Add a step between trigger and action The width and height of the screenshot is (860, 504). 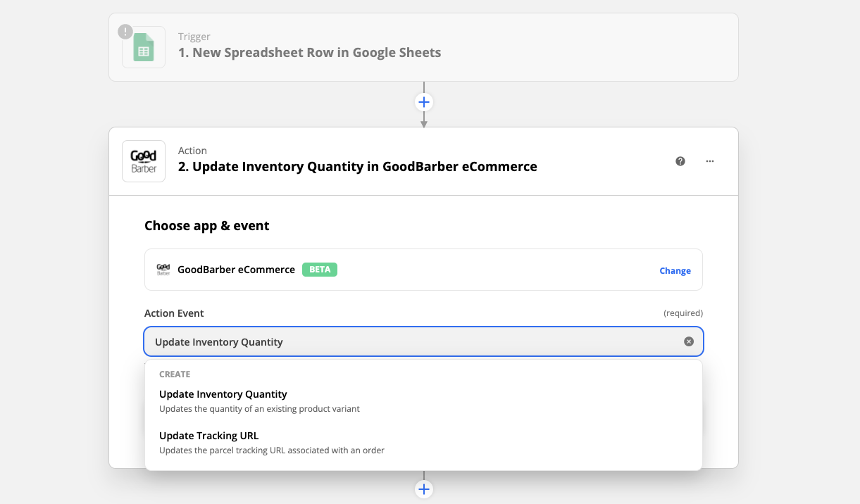423,102
